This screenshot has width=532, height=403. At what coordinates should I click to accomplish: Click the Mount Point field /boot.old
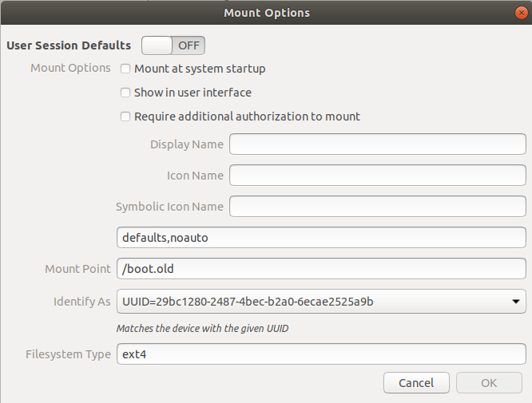(321, 269)
